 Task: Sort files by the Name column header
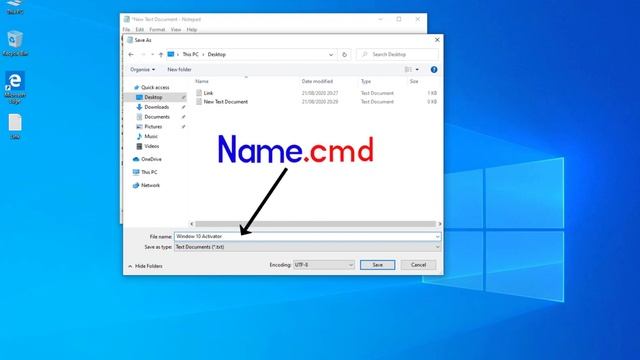(202, 81)
